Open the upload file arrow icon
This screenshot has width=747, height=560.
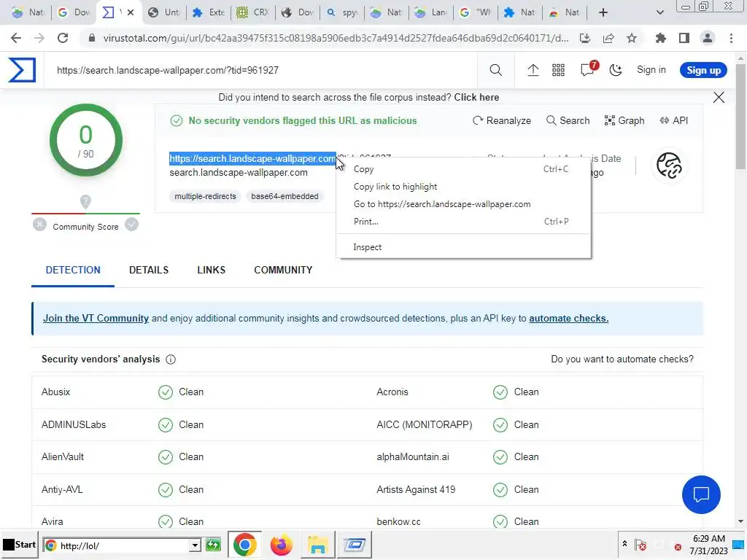(x=533, y=70)
